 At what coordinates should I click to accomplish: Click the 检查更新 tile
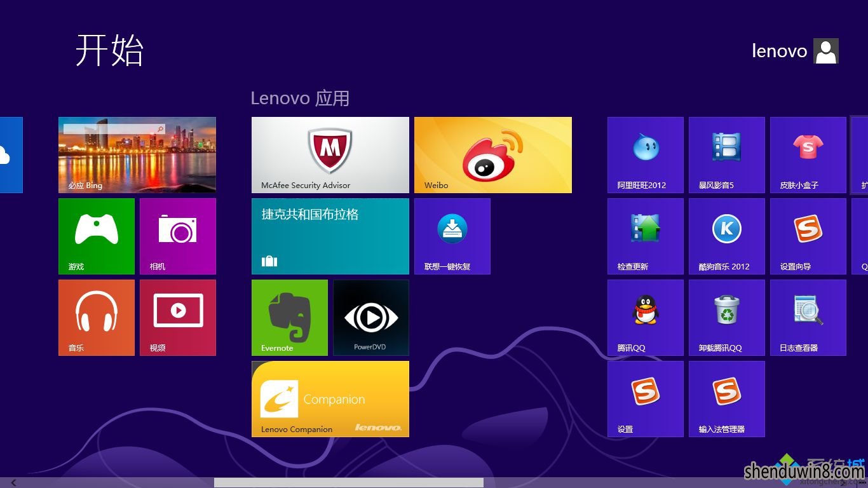click(x=646, y=236)
